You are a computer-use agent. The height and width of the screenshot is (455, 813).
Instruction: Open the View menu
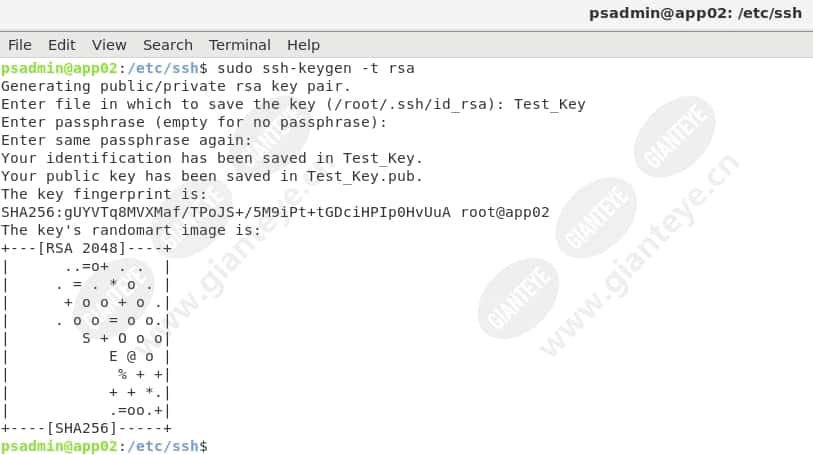[109, 45]
